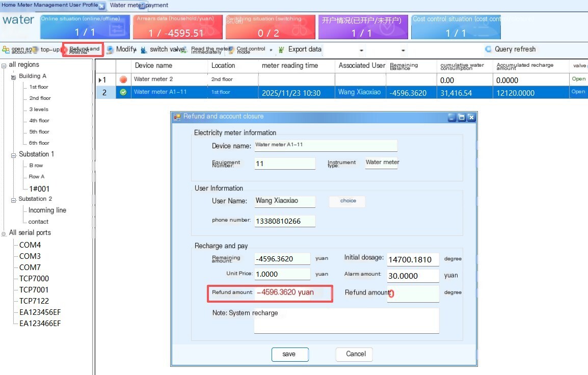Open the Arrears data summary card
This screenshot has width=588, height=375.
pyautogui.click(x=178, y=27)
